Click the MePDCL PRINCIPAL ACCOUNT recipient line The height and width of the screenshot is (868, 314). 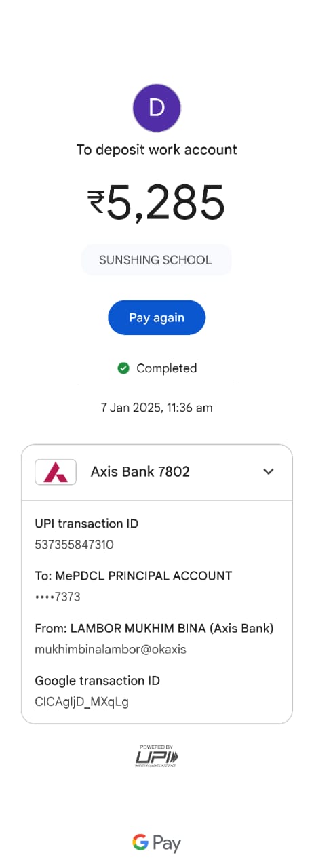tap(134, 576)
